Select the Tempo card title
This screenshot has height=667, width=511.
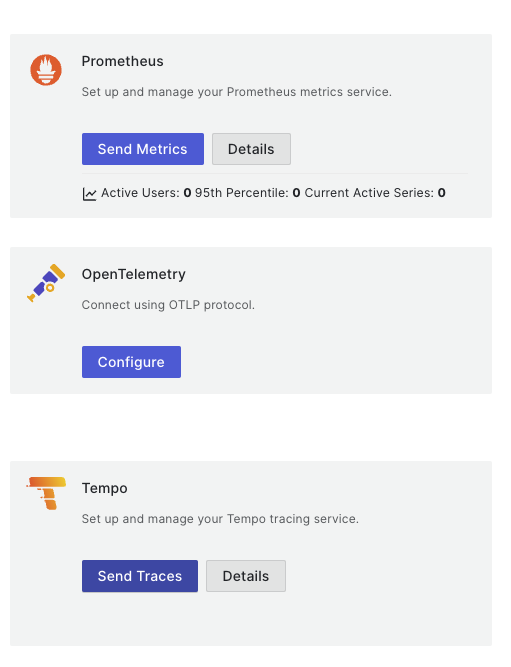tap(105, 488)
